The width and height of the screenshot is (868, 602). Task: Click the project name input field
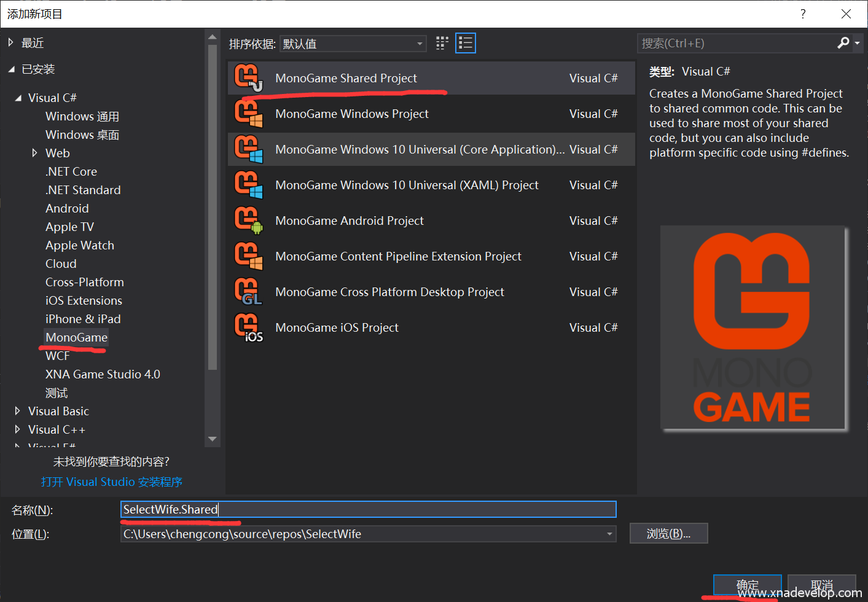click(x=369, y=509)
